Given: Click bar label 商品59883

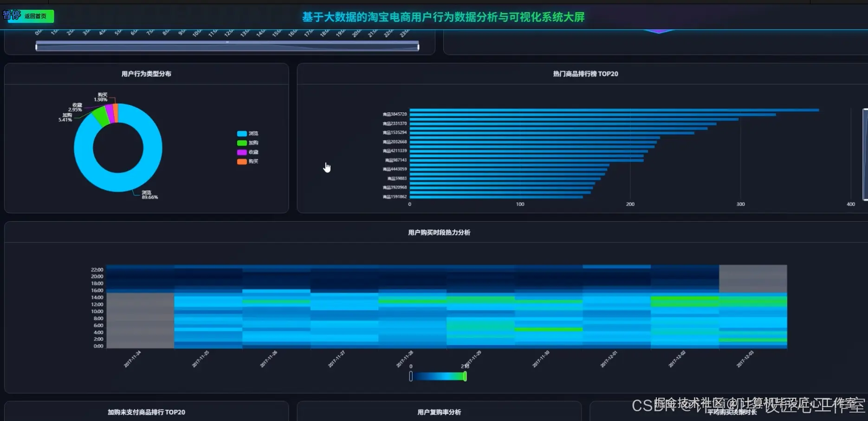Looking at the screenshot, I should click(x=397, y=178).
